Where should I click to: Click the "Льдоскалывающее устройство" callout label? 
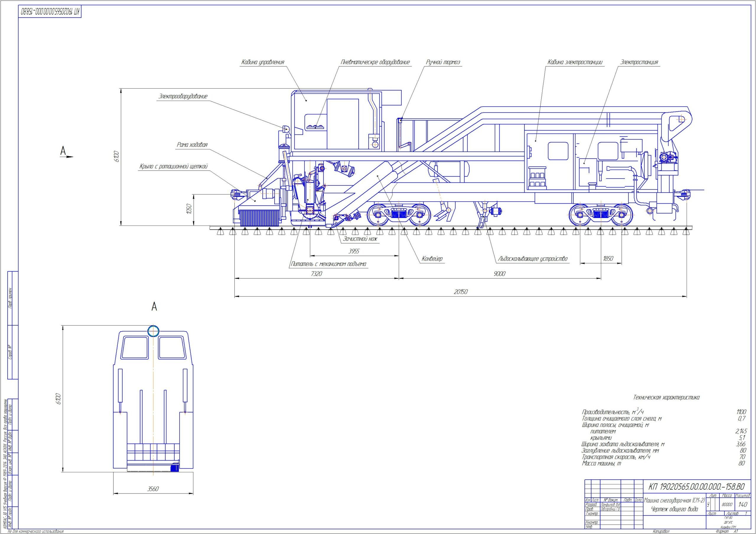pyautogui.click(x=533, y=259)
